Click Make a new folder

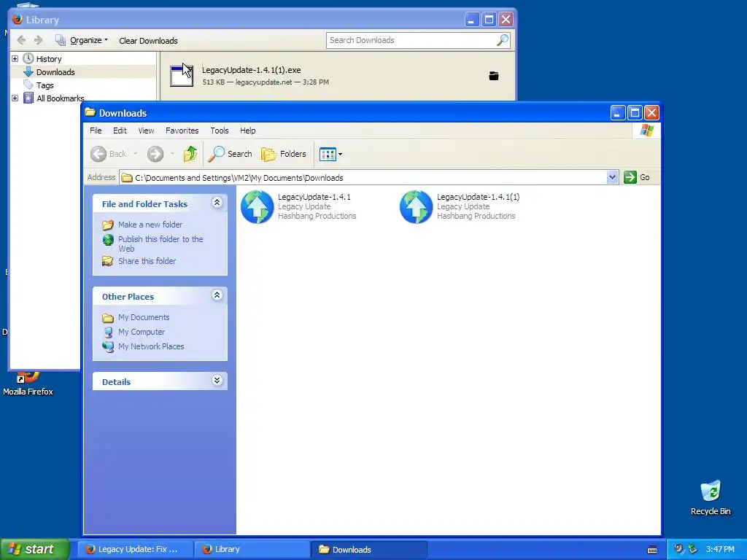(150, 225)
